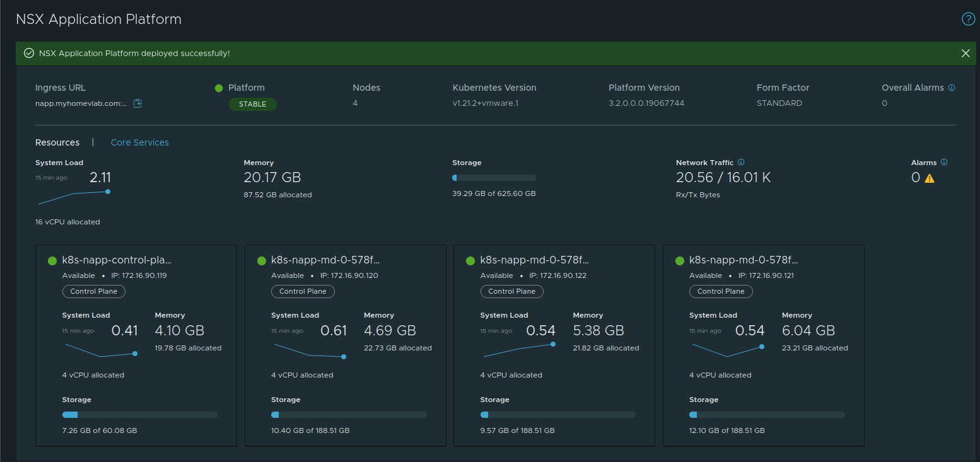
Task: Click the Overall Alarms info icon
Action: point(952,88)
